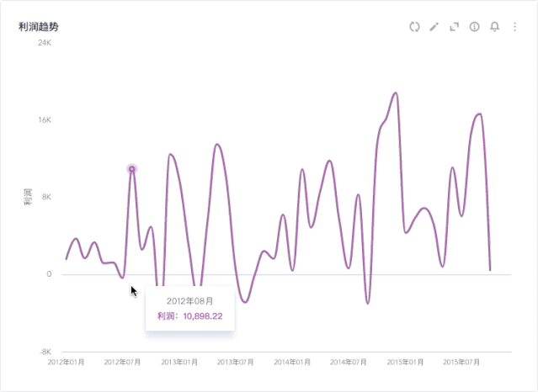Click the 2013年07月 x-axis label

point(236,362)
